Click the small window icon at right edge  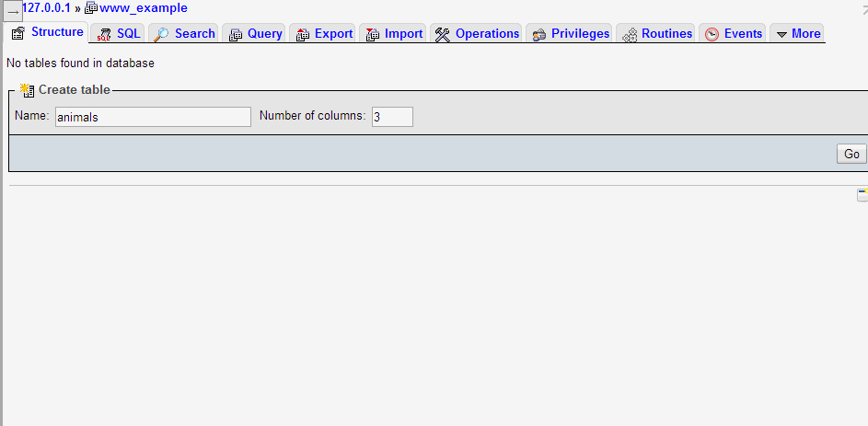[x=862, y=194]
